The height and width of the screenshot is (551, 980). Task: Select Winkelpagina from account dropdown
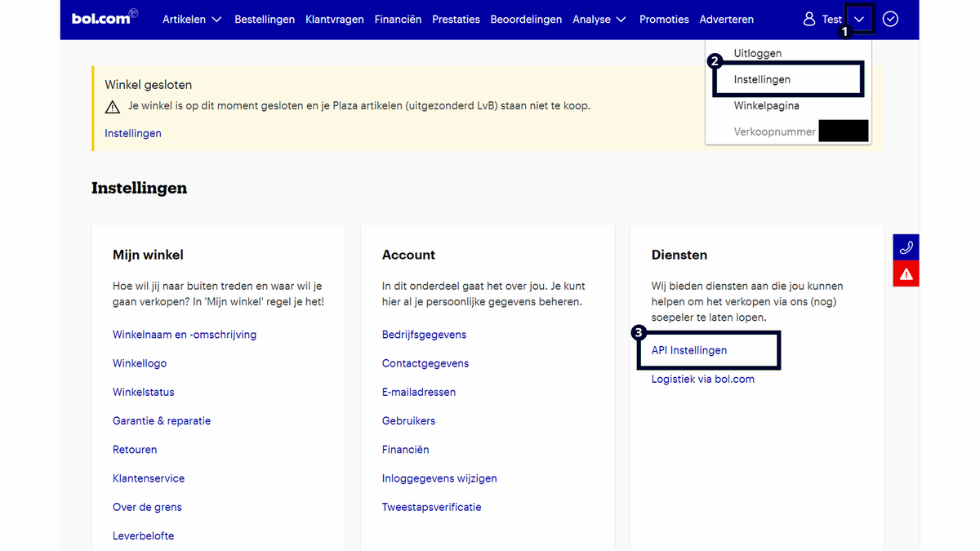click(766, 105)
